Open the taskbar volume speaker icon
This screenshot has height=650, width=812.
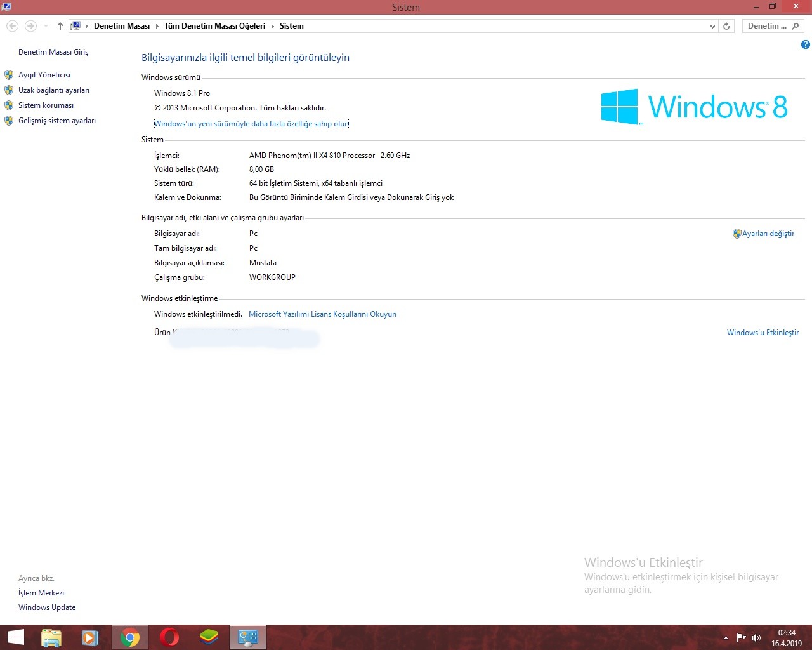tap(756, 637)
